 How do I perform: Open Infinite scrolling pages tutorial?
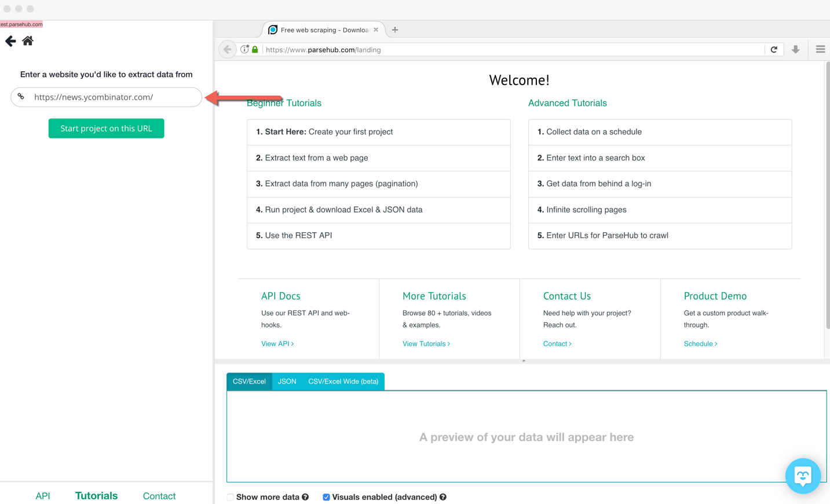coord(660,210)
